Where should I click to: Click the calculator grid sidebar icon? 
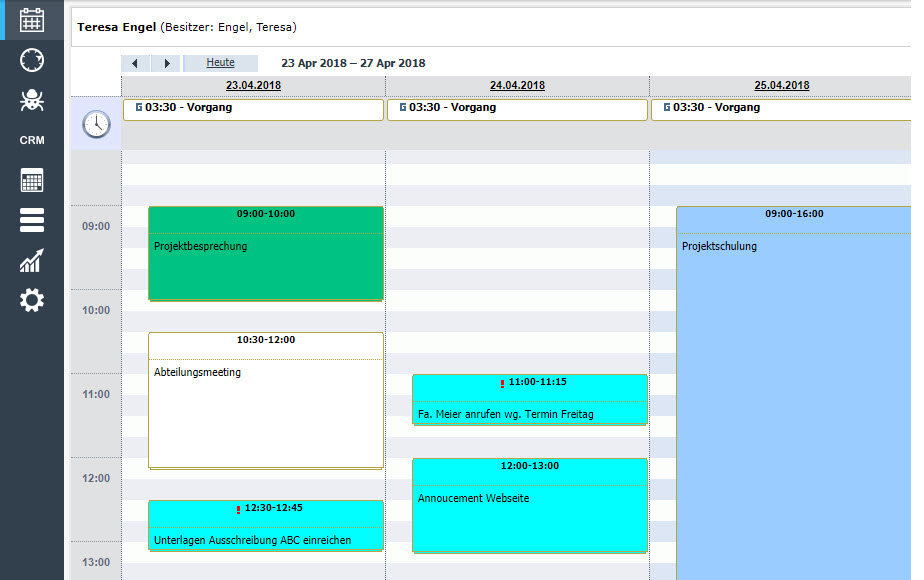coord(32,181)
